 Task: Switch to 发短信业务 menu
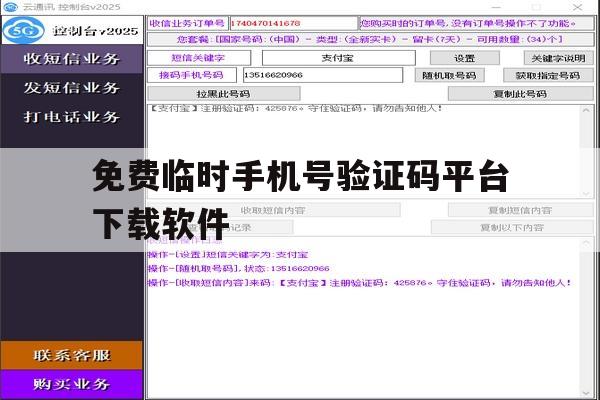click(72, 88)
